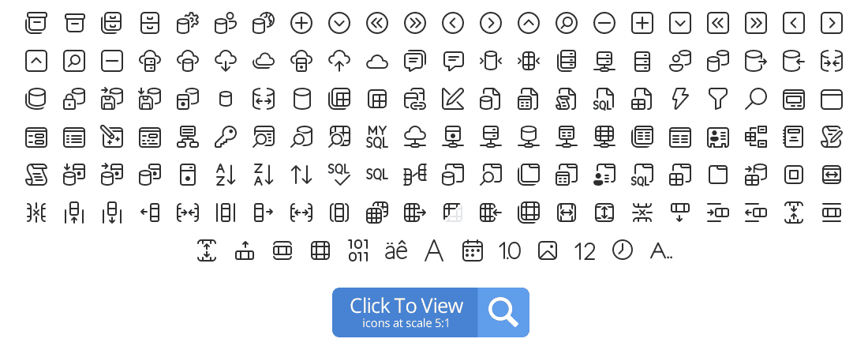Select the binary 101 011 icon

coord(358,250)
